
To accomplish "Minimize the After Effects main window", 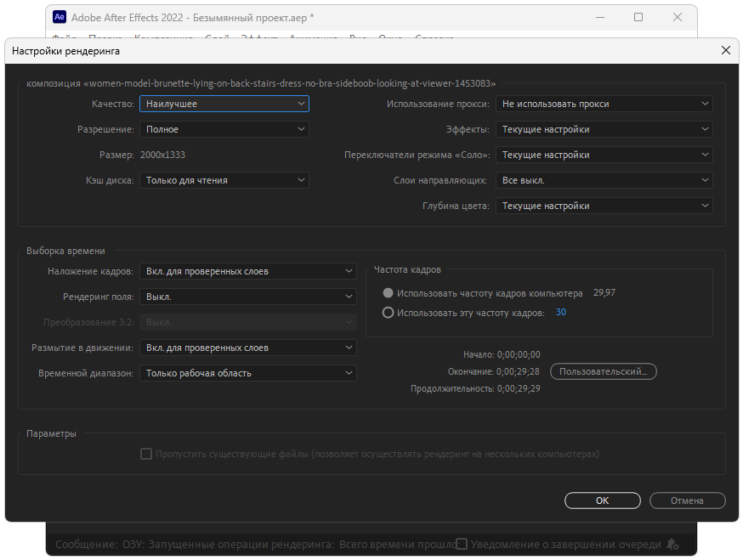I will click(x=600, y=18).
